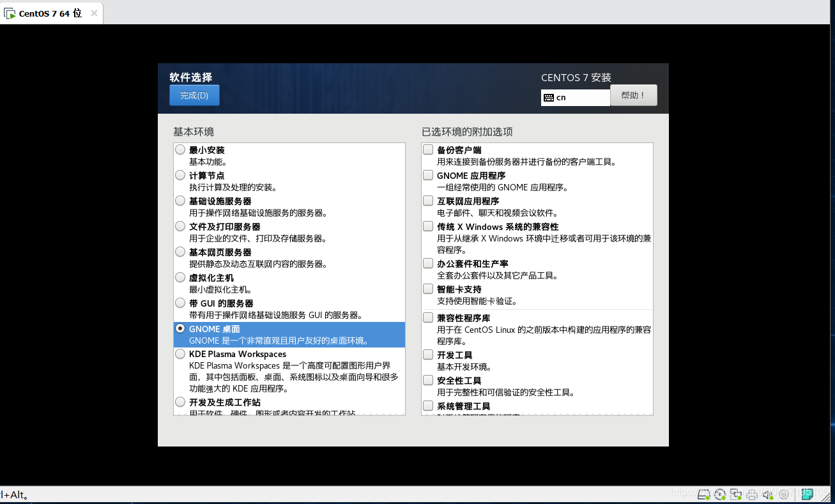Click the 基本功能。 description text

click(208, 162)
